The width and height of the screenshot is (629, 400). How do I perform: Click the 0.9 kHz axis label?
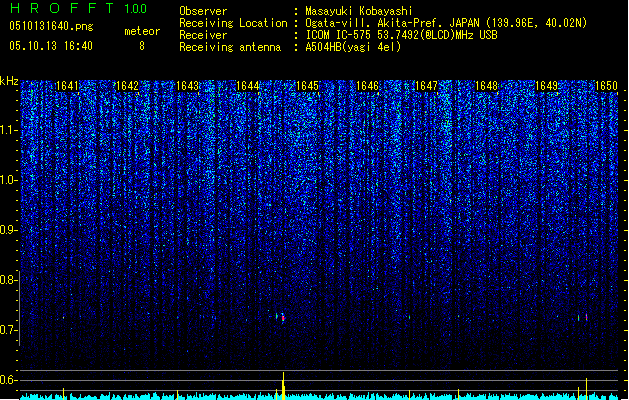9,230
